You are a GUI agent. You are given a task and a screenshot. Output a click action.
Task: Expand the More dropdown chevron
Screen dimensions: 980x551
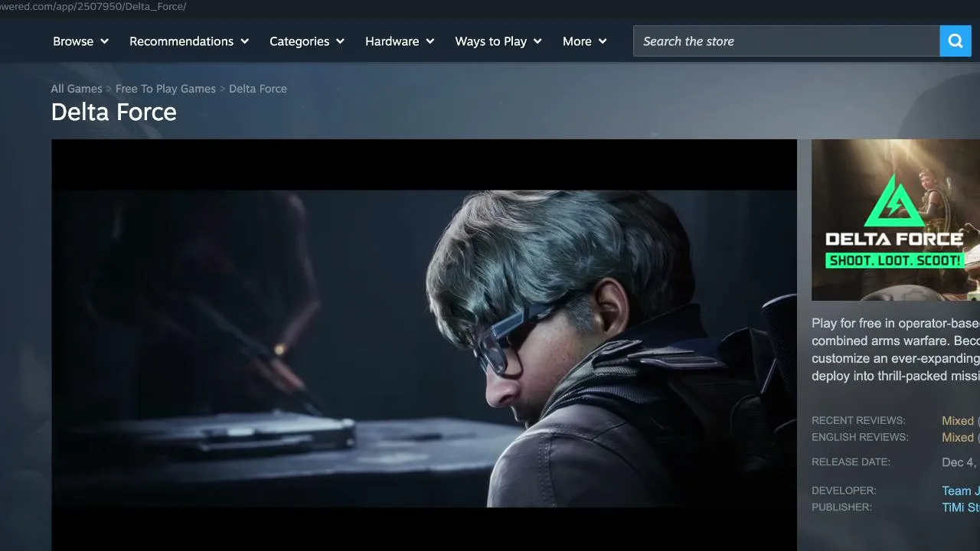tap(603, 41)
